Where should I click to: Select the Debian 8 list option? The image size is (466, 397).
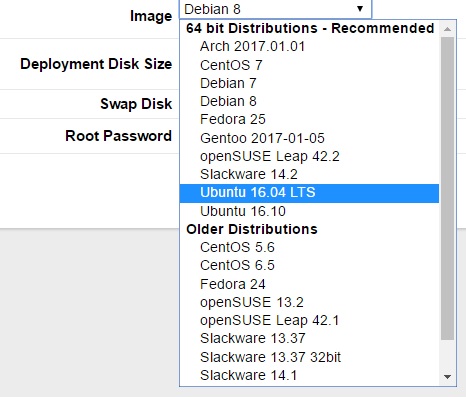309,101
